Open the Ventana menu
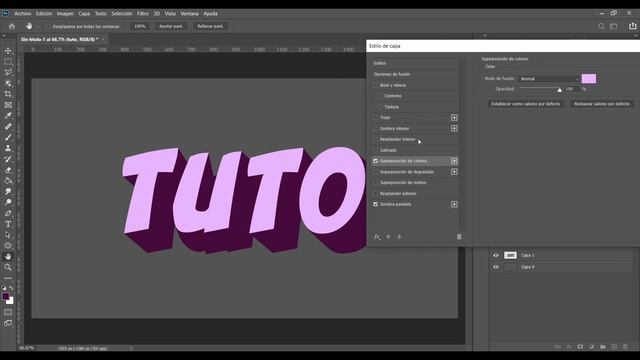This screenshot has width=640, height=360. (x=190, y=13)
